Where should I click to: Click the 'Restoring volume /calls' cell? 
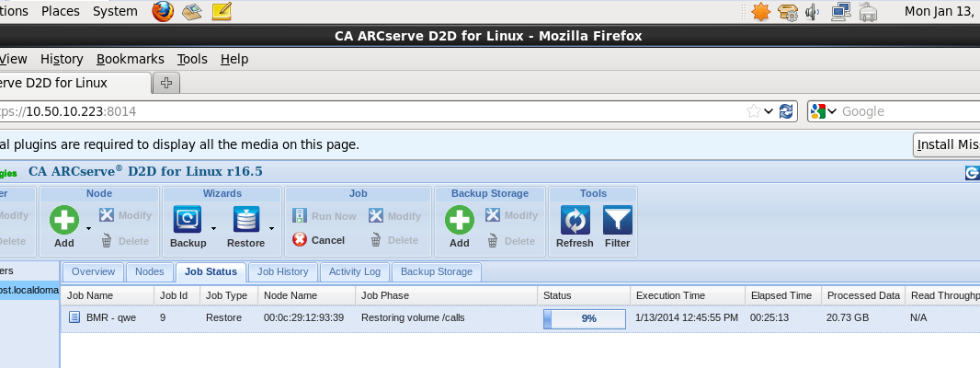point(413,318)
